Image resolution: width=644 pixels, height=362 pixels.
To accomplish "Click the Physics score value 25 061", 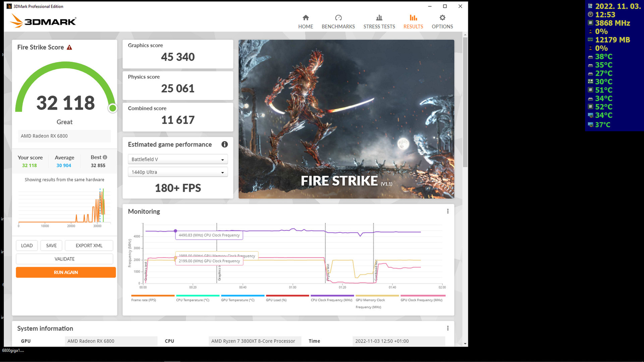I will 178,88.
